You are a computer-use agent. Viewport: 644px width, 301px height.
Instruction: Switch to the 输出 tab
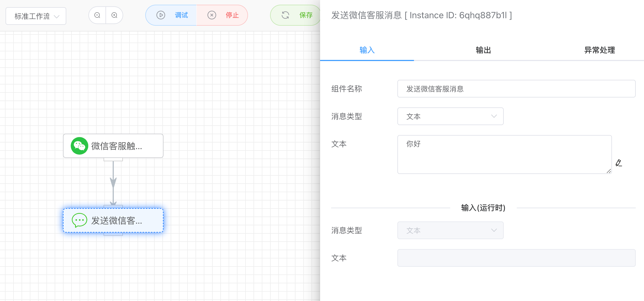tap(483, 50)
